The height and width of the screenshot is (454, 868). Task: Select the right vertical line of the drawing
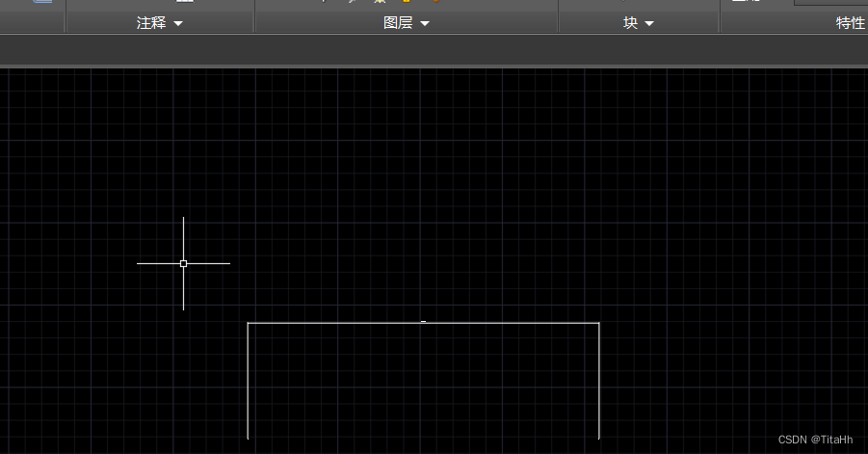(x=599, y=381)
